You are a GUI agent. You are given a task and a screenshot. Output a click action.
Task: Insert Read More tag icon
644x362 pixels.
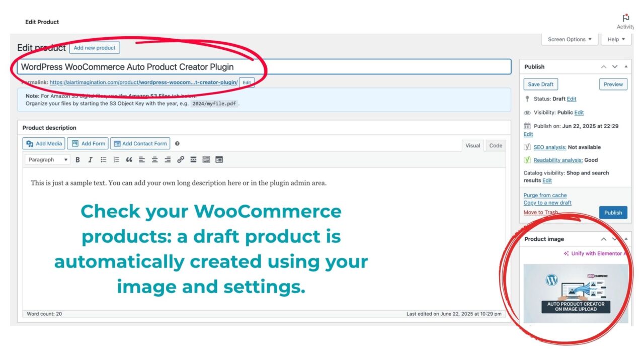193,160
